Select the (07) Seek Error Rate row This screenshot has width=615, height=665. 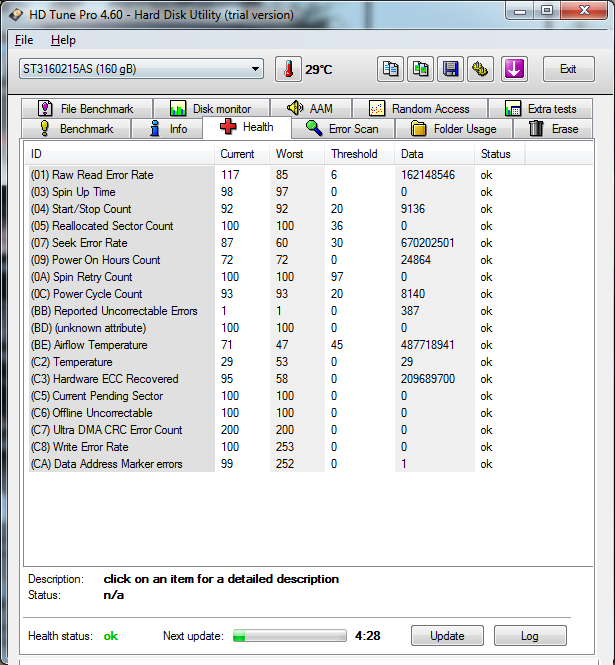276,243
